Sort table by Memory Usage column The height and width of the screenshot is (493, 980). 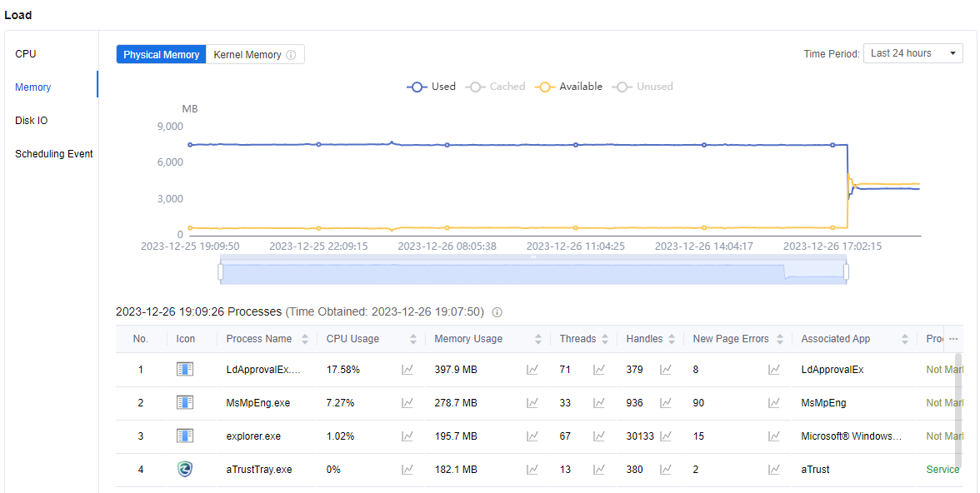pyautogui.click(x=533, y=339)
